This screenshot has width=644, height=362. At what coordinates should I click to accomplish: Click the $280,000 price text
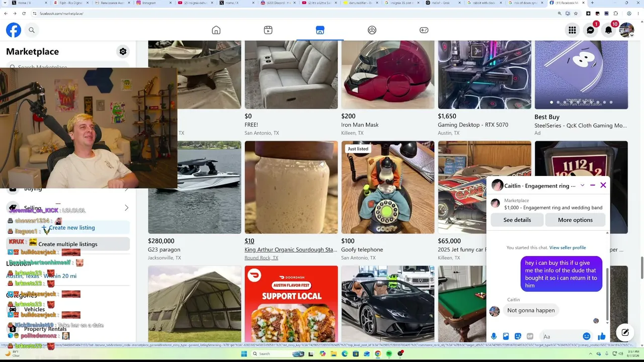coord(161,241)
